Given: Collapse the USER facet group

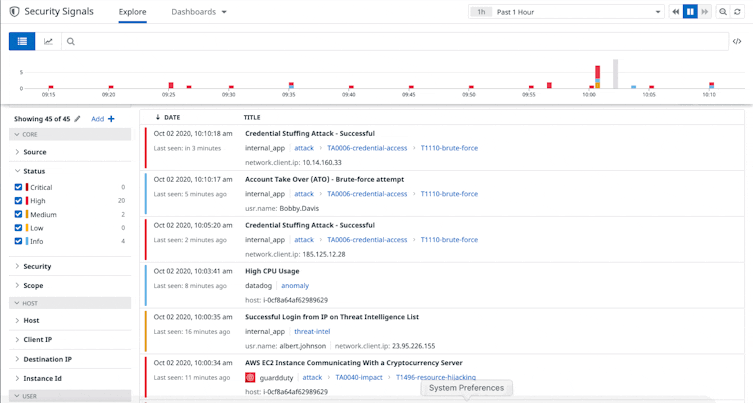Looking at the screenshot, I should pyautogui.click(x=70, y=396).
